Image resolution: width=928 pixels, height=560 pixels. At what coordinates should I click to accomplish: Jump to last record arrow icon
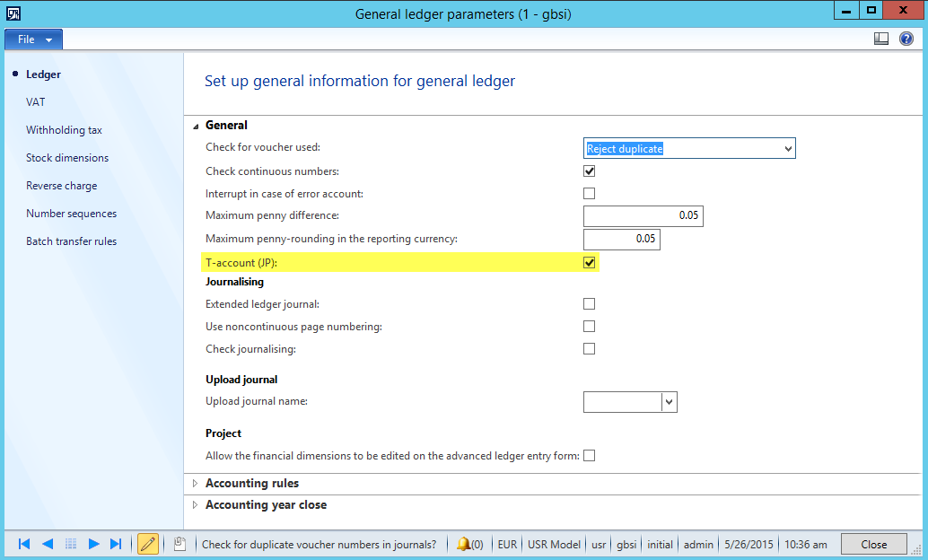(x=116, y=544)
